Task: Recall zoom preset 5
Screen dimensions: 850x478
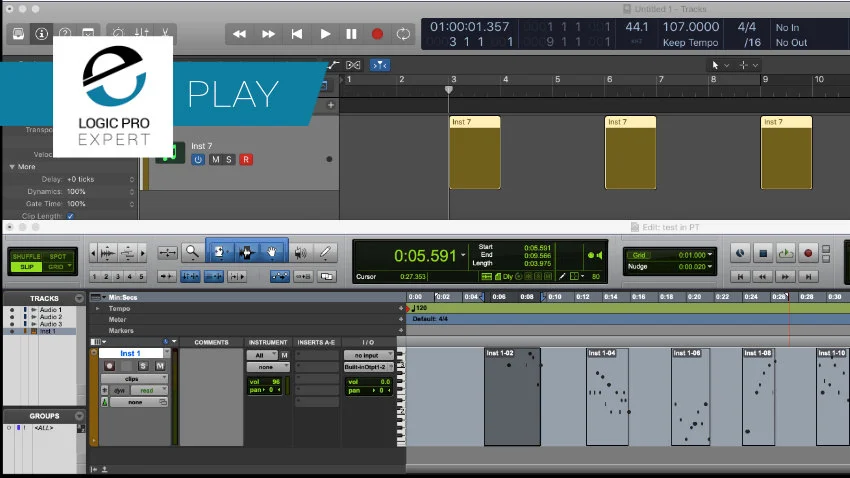Action: (141, 276)
